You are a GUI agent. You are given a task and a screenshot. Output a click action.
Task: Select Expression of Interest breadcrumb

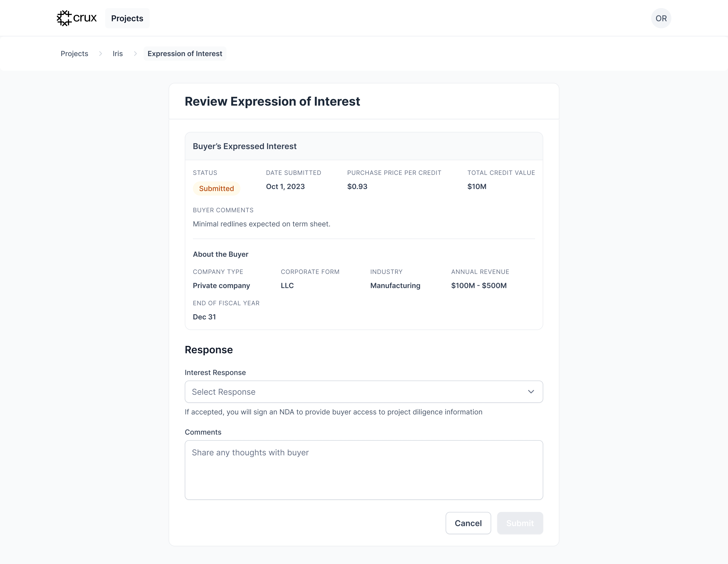(185, 54)
